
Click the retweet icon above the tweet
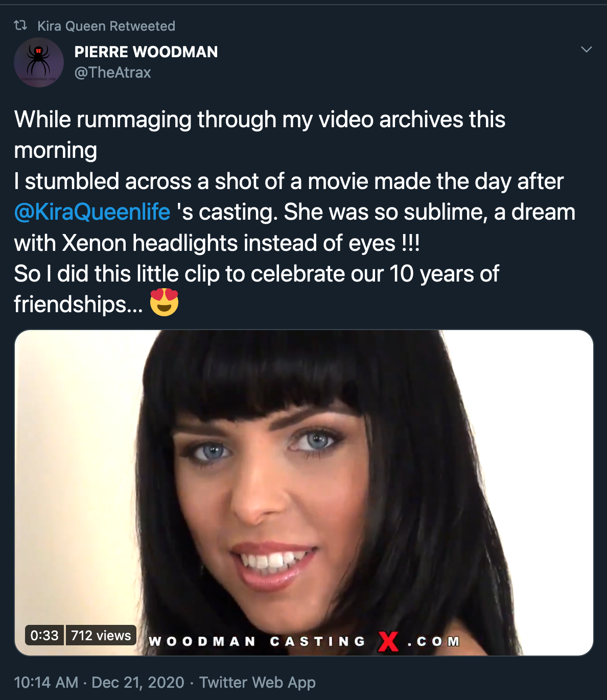click(20, 25)
